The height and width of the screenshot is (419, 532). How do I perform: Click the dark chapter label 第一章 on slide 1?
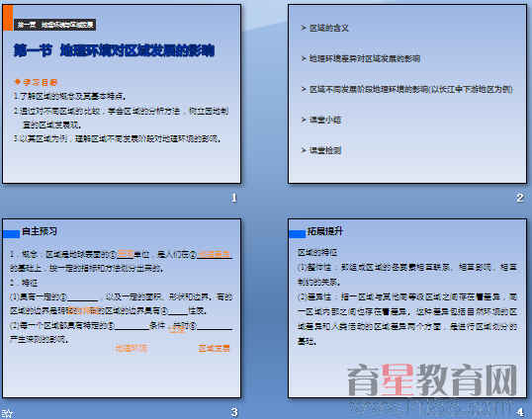pyautogui.click(x=55, y=25)
